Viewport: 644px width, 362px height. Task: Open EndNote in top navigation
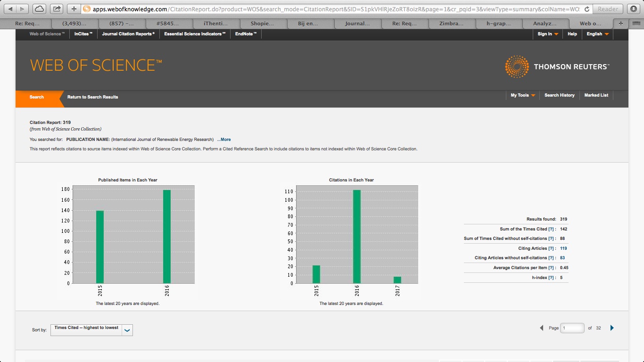(x=246, y=34)
